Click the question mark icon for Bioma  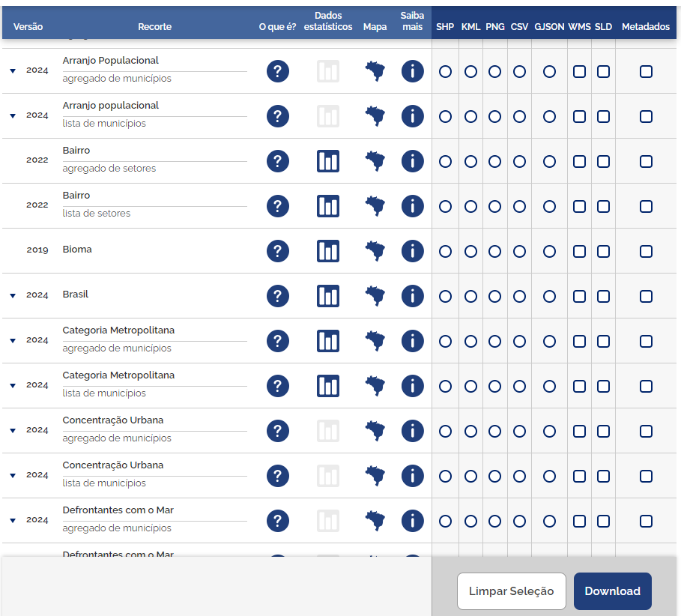click(278, 251)
